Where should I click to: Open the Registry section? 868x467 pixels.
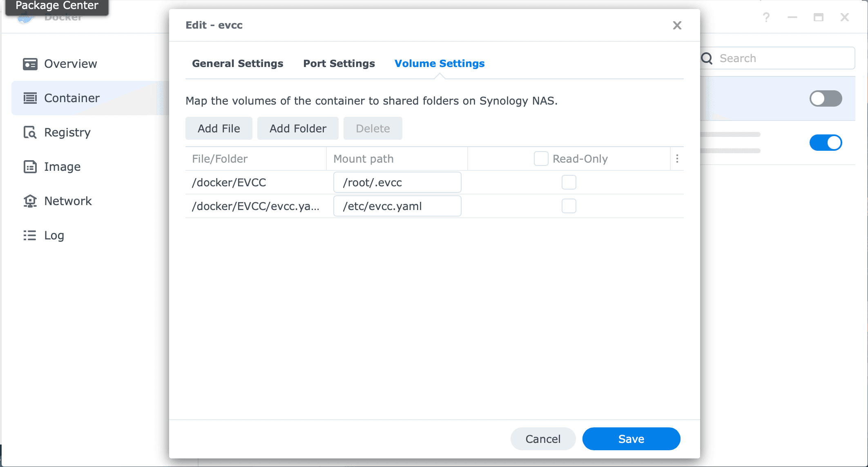pos(67,132)
